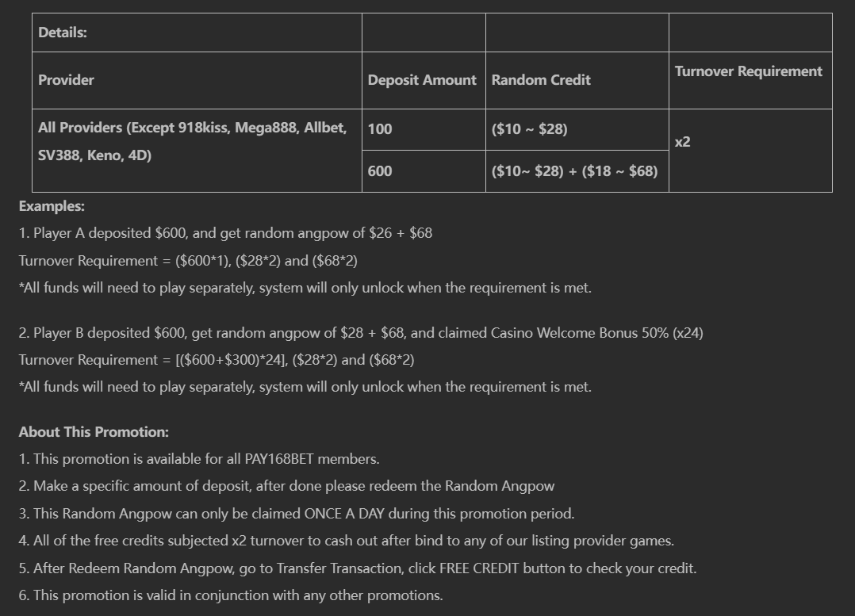
Task: Click the rule mentioning the FREE CREDIT button
Action: [x=357, y=568]
